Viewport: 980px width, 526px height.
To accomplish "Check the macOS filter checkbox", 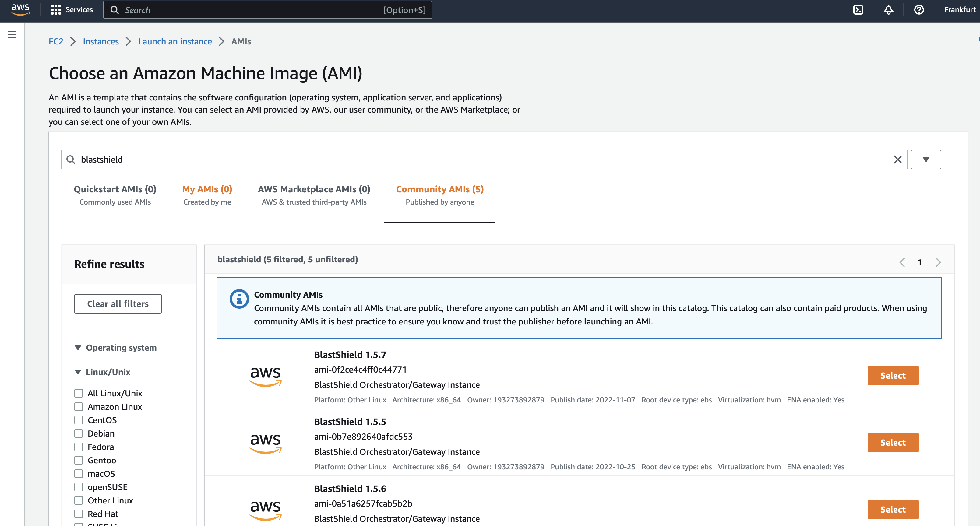I will pyautogui.click(x=78, y=474).
